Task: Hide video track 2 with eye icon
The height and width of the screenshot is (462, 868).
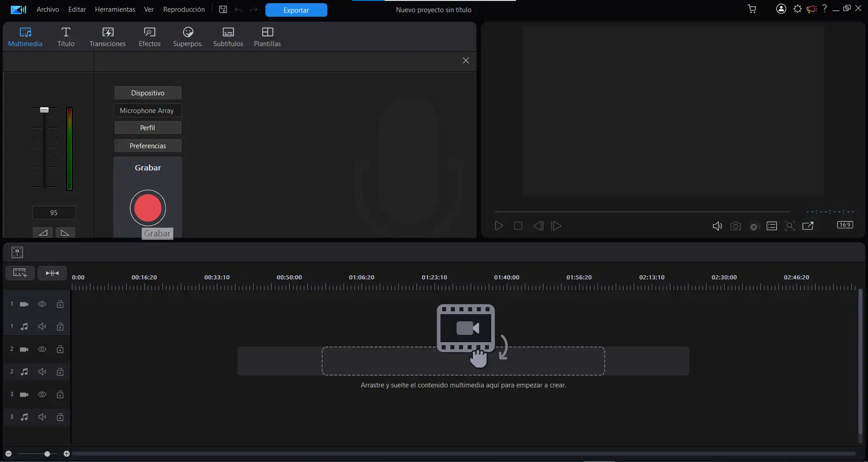Action: pos(42,349)
